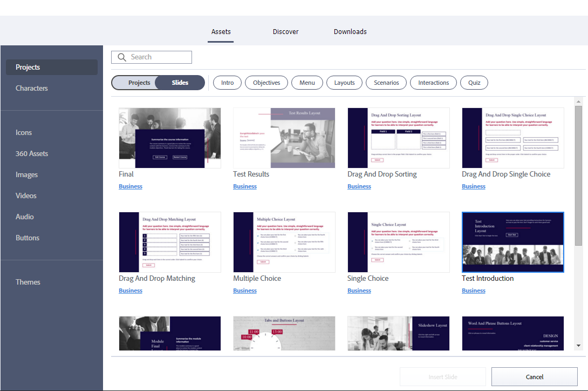Open Themes section in sidebar
The image size is (588, 391).
point(28,282)
